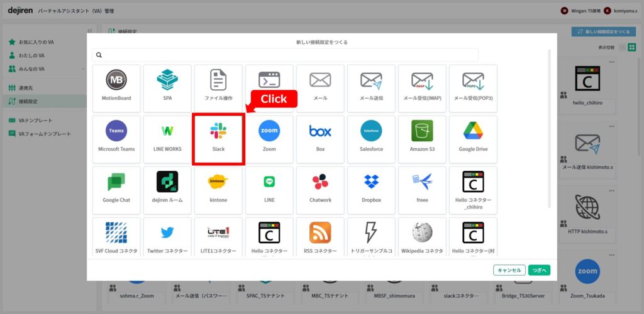Open the komiyama.s user menu
This screenshot has width=644, height=314.
click(x=621, y=11)
